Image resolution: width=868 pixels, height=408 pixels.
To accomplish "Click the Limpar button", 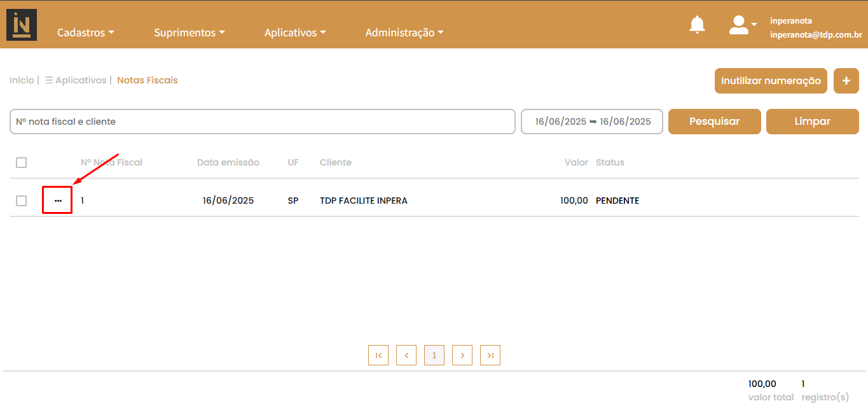I will [813, 122].
